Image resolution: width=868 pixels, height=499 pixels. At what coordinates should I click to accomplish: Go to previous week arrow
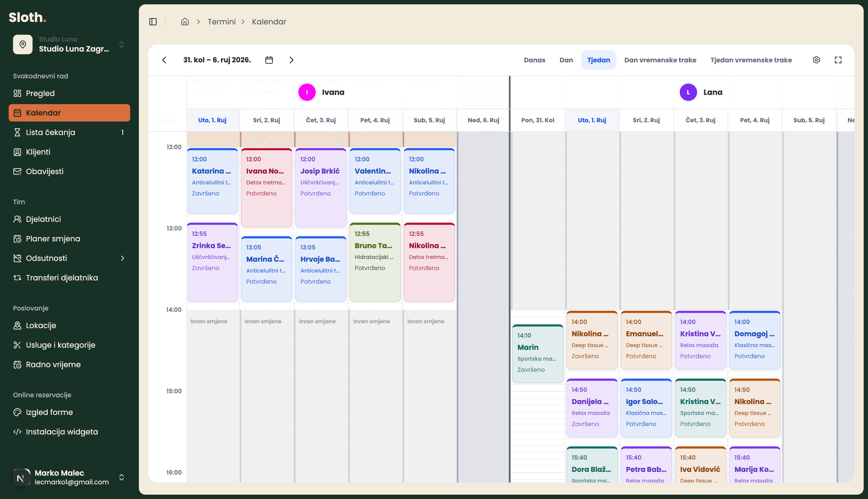164,60
